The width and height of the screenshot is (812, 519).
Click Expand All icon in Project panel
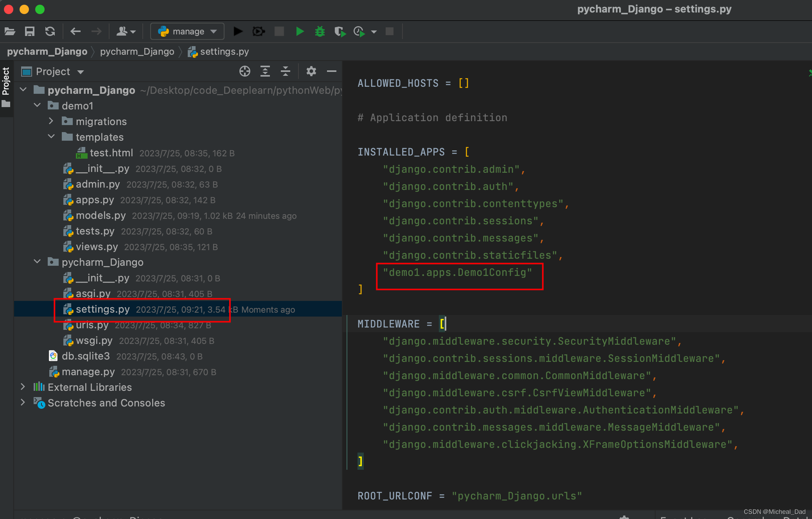click(265, 72)
